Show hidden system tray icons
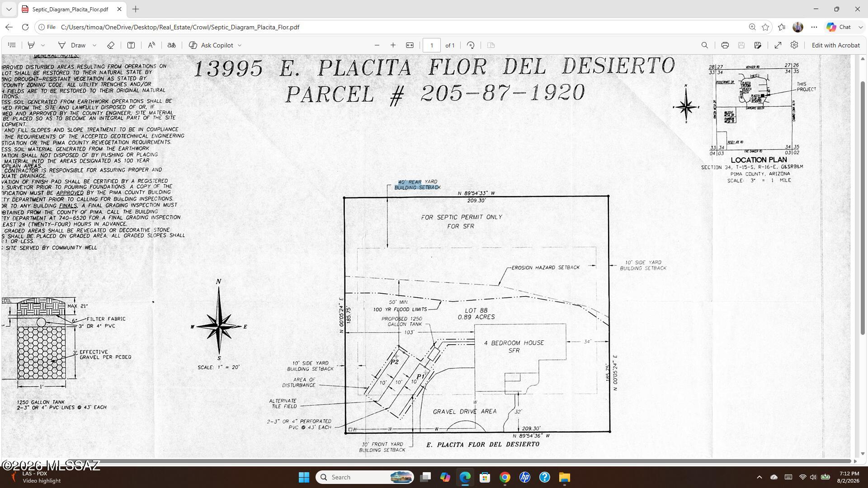The width and height of the screenshot is (868, 488). coord(759,477)
